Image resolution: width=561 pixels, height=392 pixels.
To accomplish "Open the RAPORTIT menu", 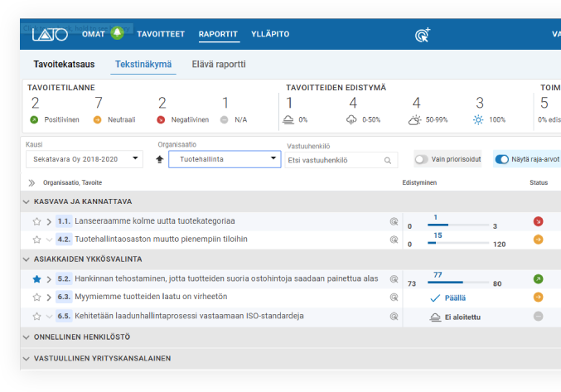I will coord(218,34).
